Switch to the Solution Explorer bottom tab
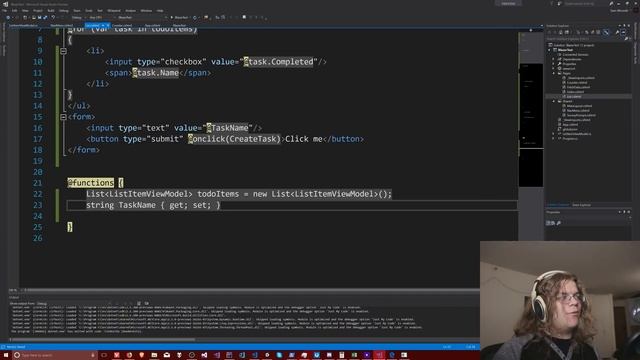This screenshot has height=360, width=640. click(x=558, y=205)
